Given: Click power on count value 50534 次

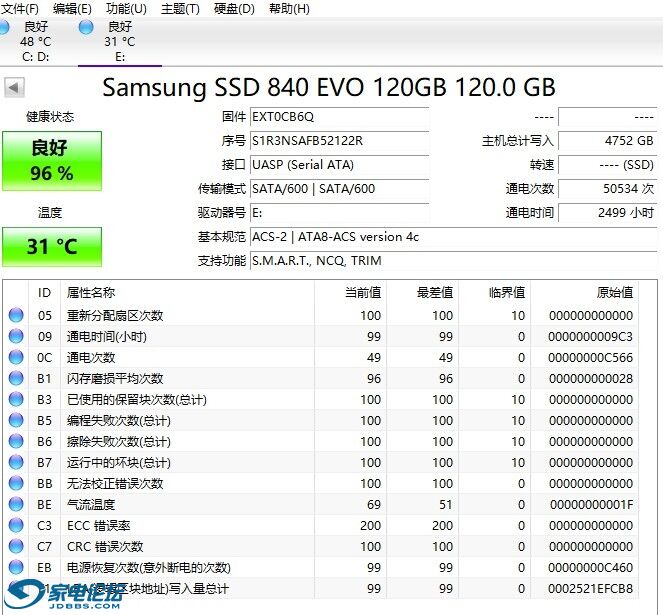Looking at the screenshot, I should [x=608, y=189].
